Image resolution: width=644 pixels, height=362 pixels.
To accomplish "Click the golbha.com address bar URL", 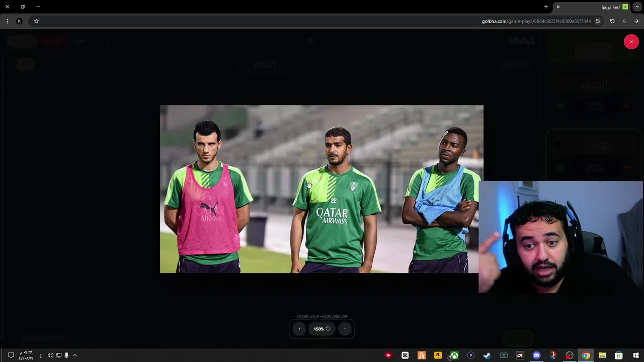I will [x=536, y=21].
